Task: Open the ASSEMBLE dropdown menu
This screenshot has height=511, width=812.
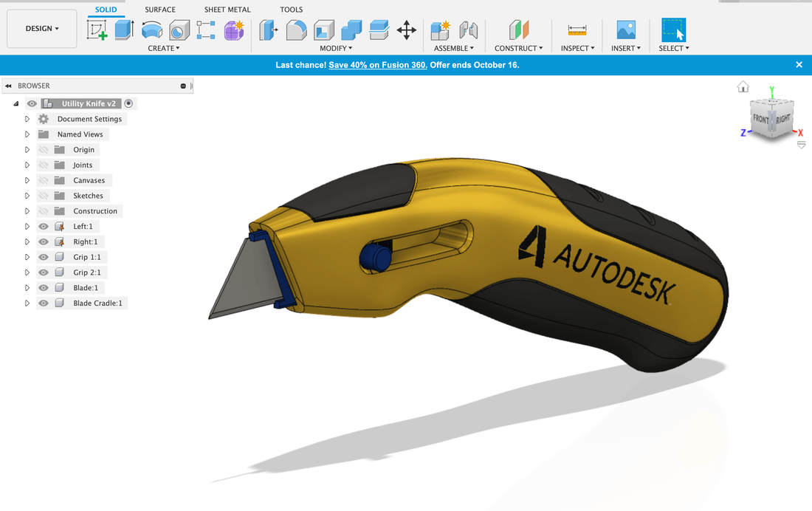Action: click(454, 48)
